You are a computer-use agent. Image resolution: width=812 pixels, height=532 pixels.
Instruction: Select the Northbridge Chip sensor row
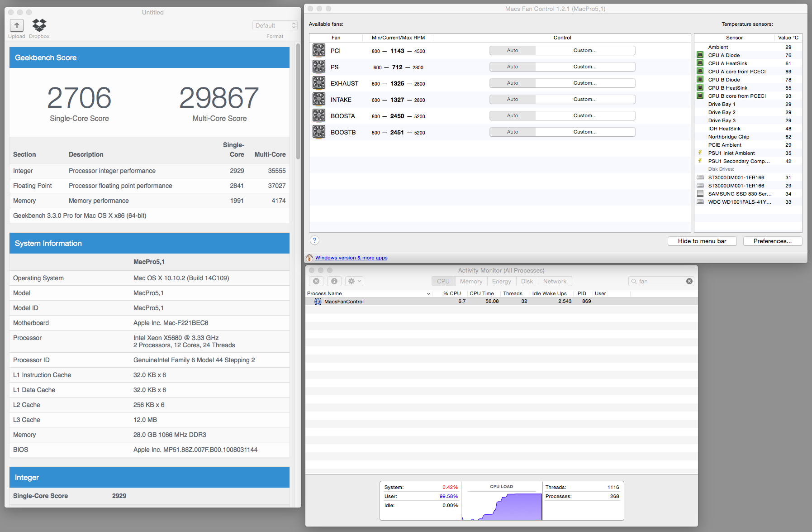tap(748, 137)
